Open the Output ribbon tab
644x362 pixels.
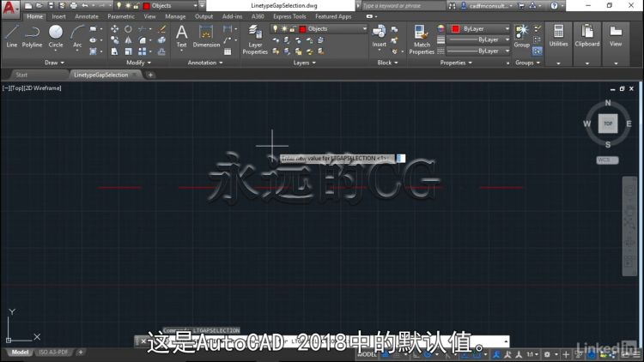pos(204,16)
